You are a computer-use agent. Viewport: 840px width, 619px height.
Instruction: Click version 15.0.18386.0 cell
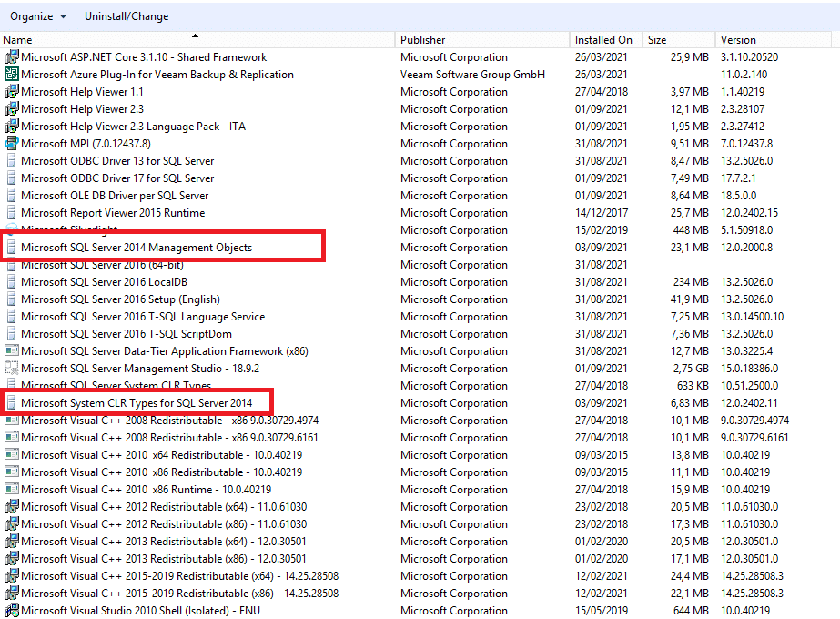[x=750, y=368]
